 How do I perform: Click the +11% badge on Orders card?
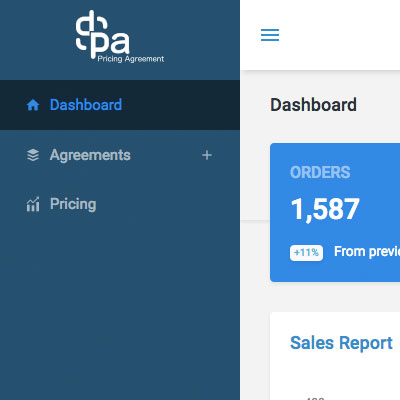pos(306,253)
